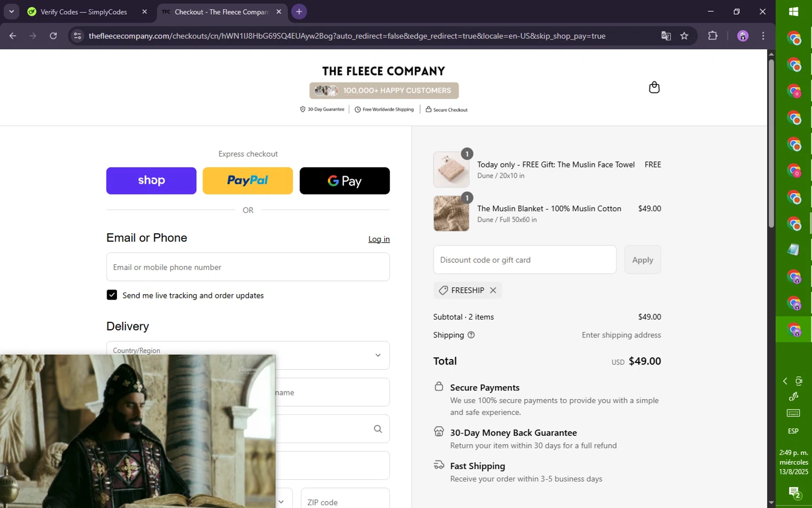
Task: Open a new browser tab
Action: tap(299, 11)
